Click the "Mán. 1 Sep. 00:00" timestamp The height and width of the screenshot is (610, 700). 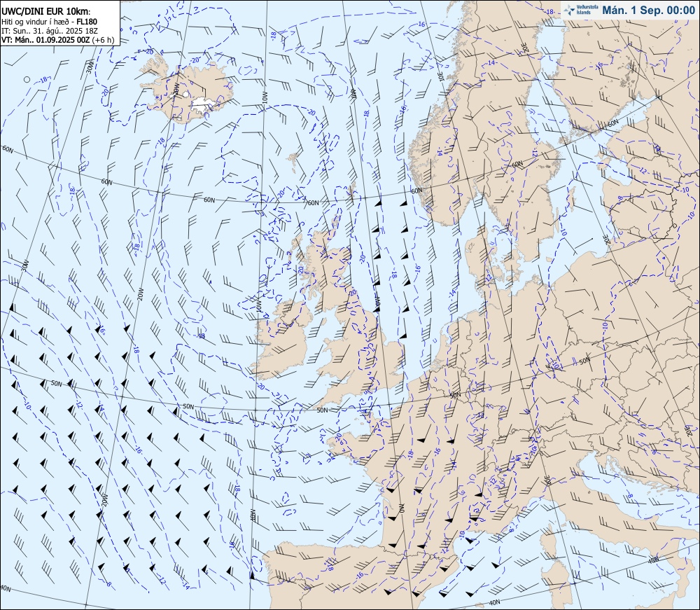[648, 11]
